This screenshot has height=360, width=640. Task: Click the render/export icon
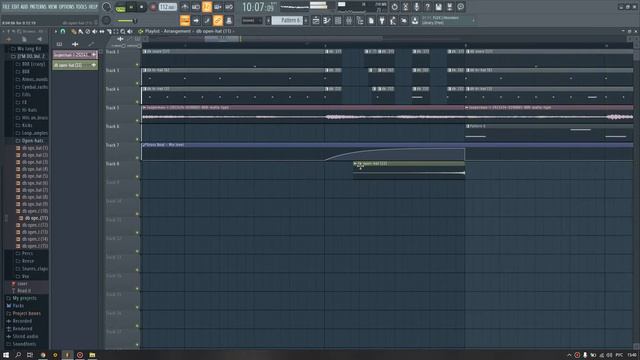(449, 7)
